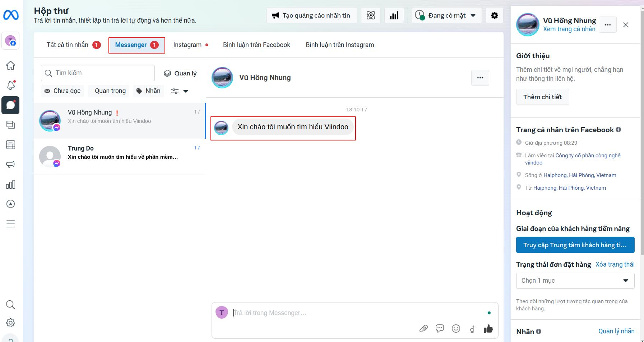Image resolution: width=644 pixels, height=342 pixels.
Task: Open the sidebar search magnifier
Action: click(x=11, y=305)
